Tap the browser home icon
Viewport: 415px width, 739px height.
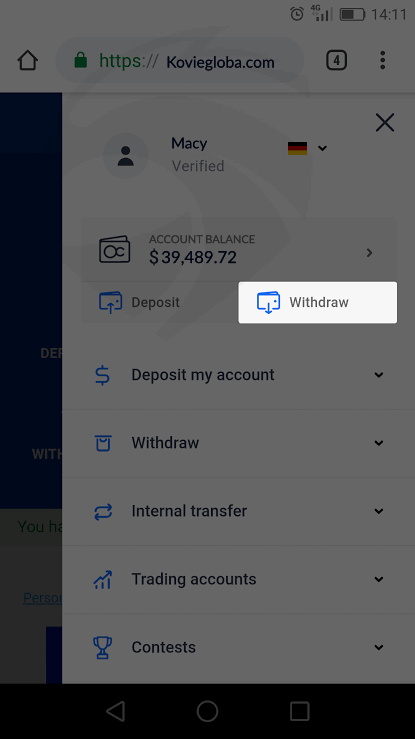pos(27,61)
